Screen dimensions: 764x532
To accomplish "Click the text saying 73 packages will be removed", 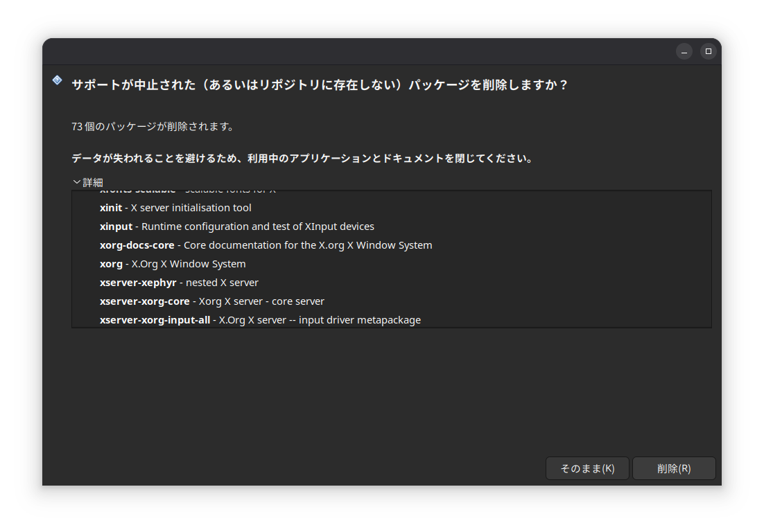I will click(153, 127).
